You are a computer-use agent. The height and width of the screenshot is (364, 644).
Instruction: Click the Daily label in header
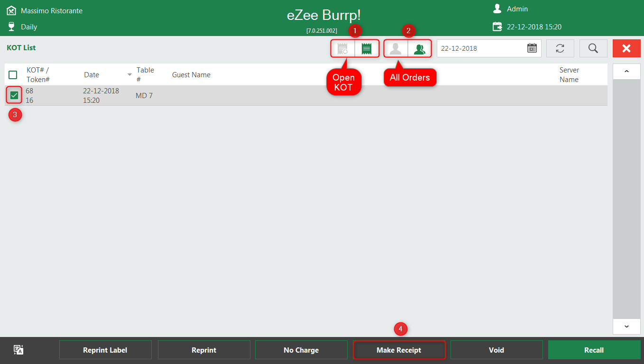(x=29, y=27)
